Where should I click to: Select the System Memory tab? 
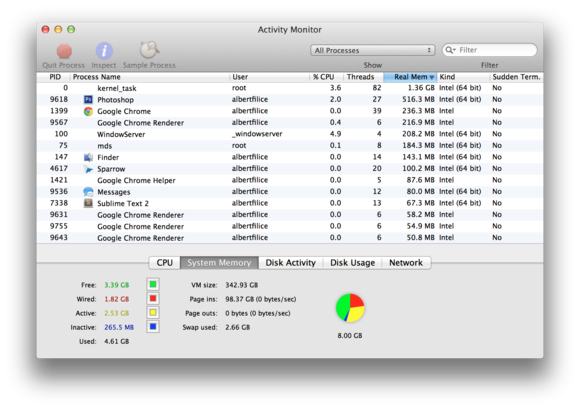click(x=219, y=263)
